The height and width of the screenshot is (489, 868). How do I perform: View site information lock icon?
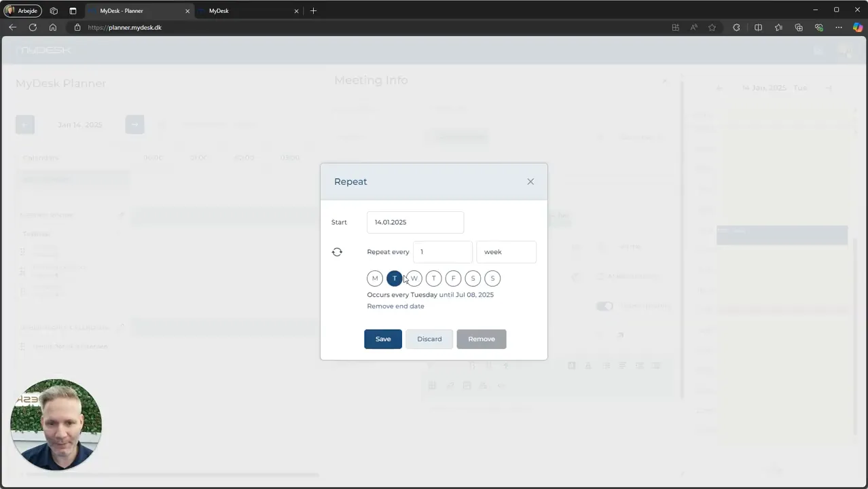pyautogui.click(x=77, y=27)
